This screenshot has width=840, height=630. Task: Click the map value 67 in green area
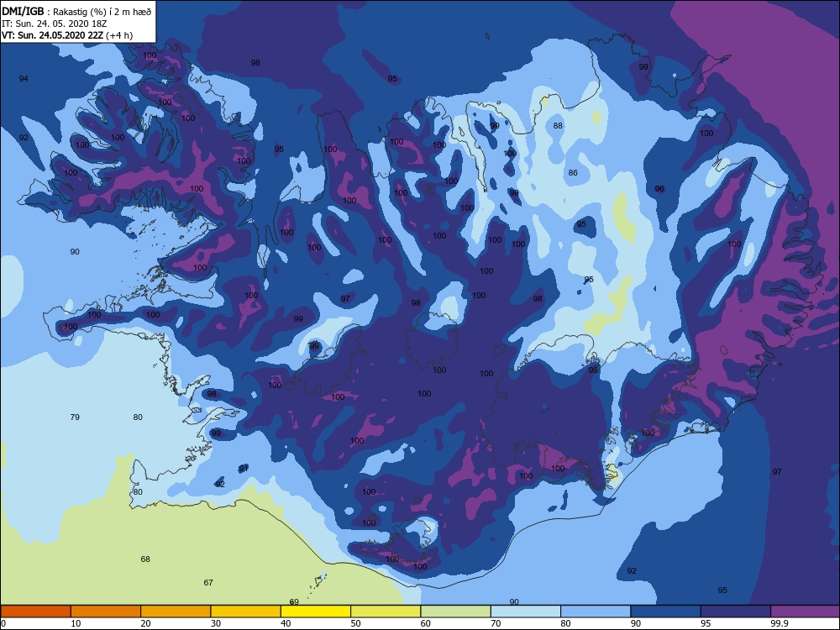pyautogui.click(x=208, y=582)
